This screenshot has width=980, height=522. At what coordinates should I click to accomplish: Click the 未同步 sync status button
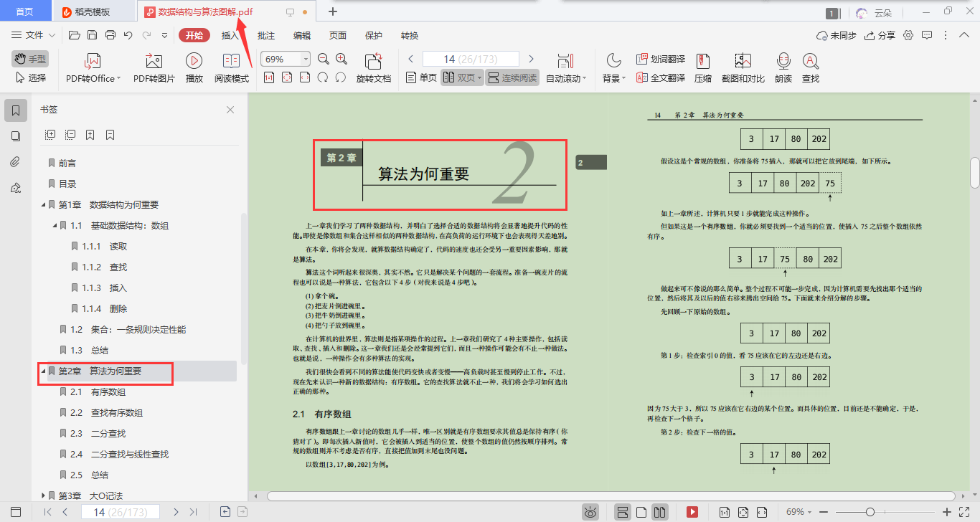[837, 35]
